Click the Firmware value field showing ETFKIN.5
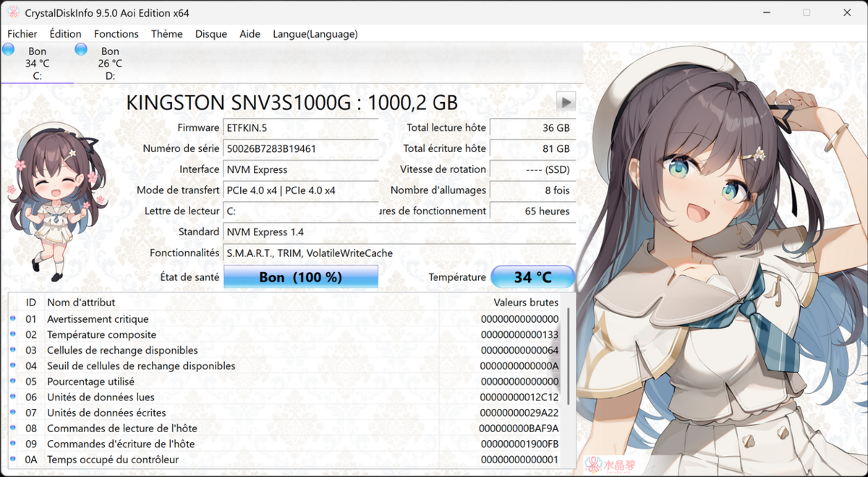Image resolution: width=868 pixels, height=477 pixels. coord(300,127)
